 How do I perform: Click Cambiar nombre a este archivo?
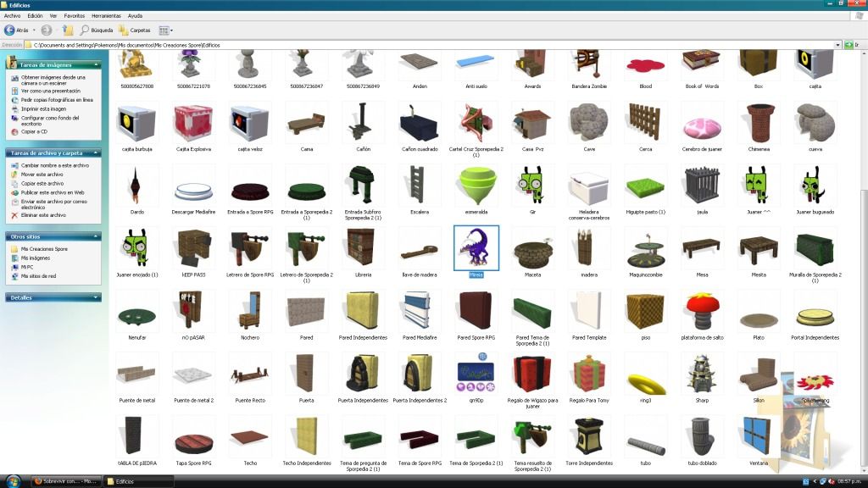55,165
